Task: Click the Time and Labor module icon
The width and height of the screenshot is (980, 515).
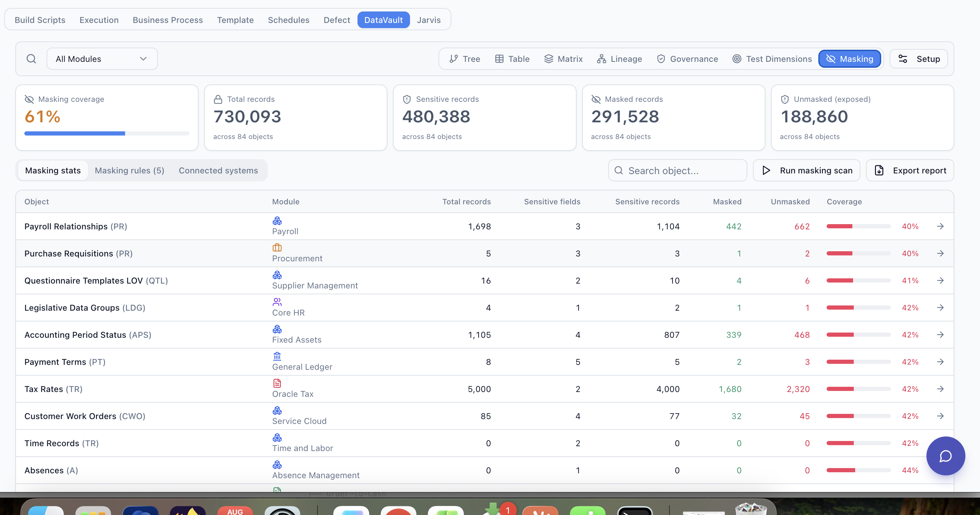Action: click(x=277, y=437)
